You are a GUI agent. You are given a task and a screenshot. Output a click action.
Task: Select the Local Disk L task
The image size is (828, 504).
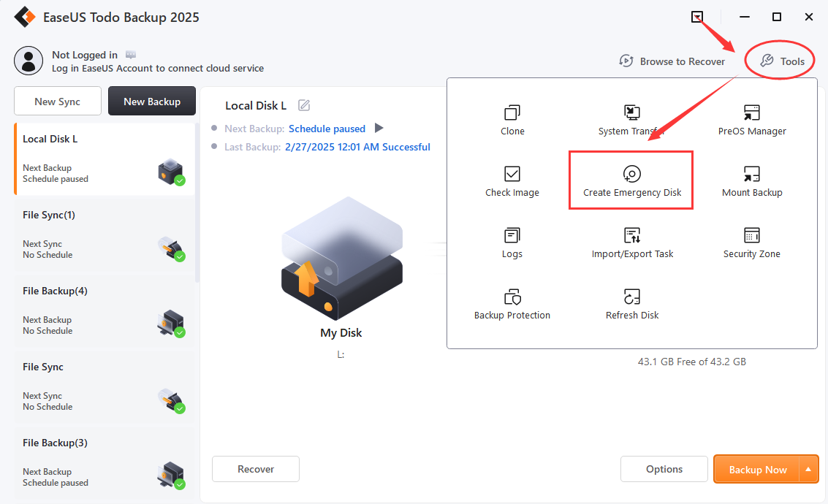pos(105,159)
